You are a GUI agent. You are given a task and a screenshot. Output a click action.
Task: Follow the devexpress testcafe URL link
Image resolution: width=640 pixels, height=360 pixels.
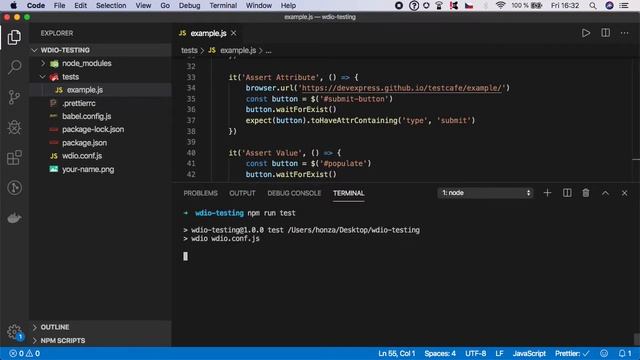point(402,88)
